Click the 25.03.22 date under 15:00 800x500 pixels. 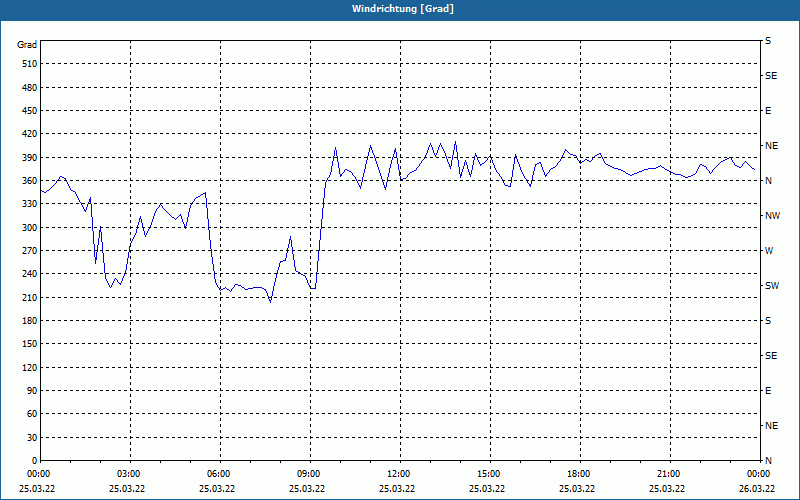487,489
